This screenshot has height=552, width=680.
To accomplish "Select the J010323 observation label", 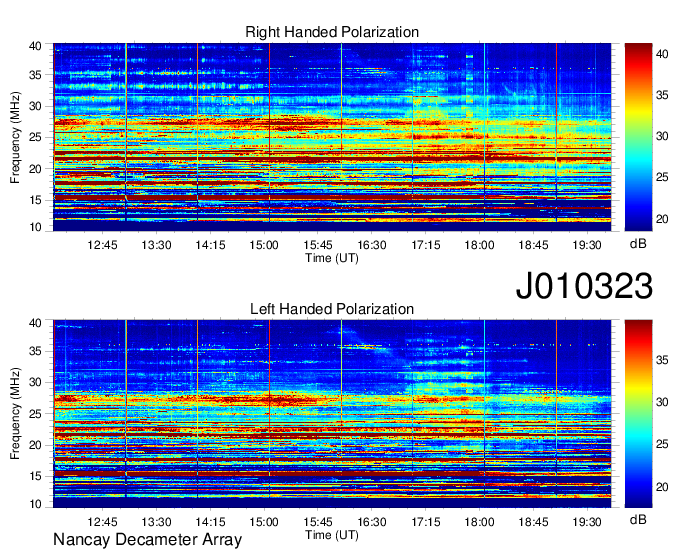I will [x=584, y=286].
